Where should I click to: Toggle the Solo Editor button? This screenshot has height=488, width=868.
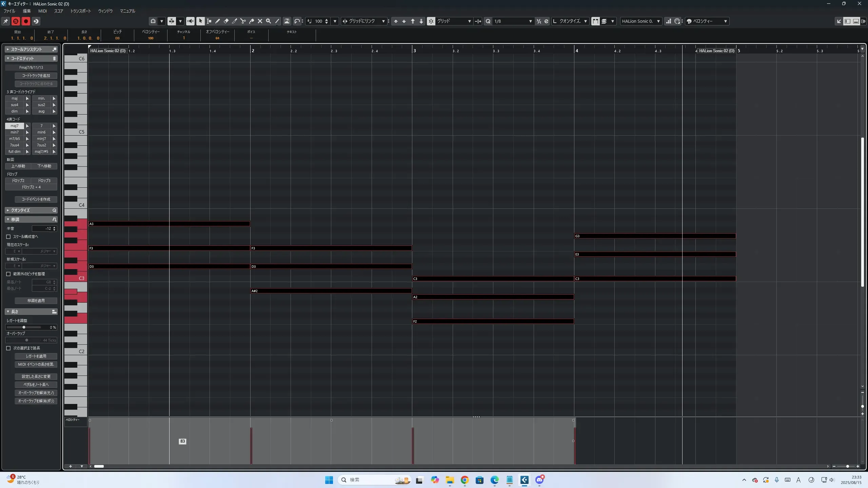pos(16,21)
